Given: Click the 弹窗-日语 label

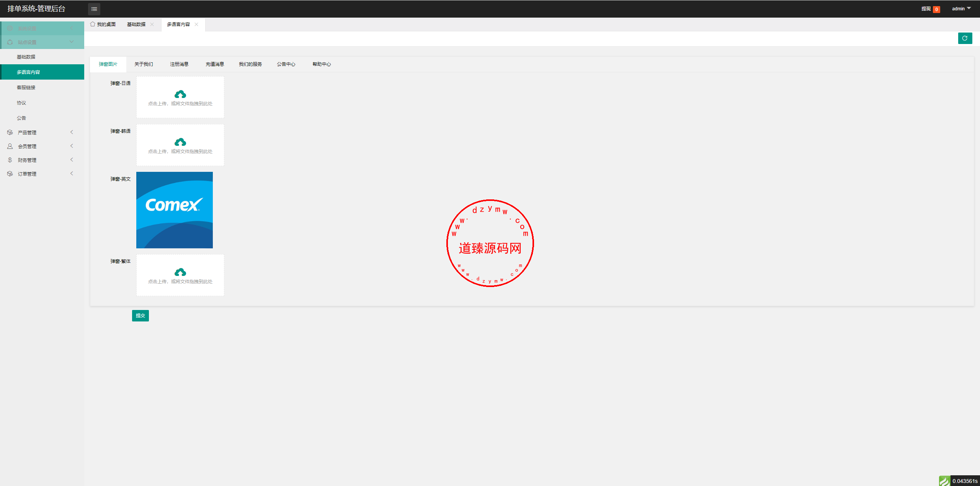Looking at the screenshot, I should (121, 83).
